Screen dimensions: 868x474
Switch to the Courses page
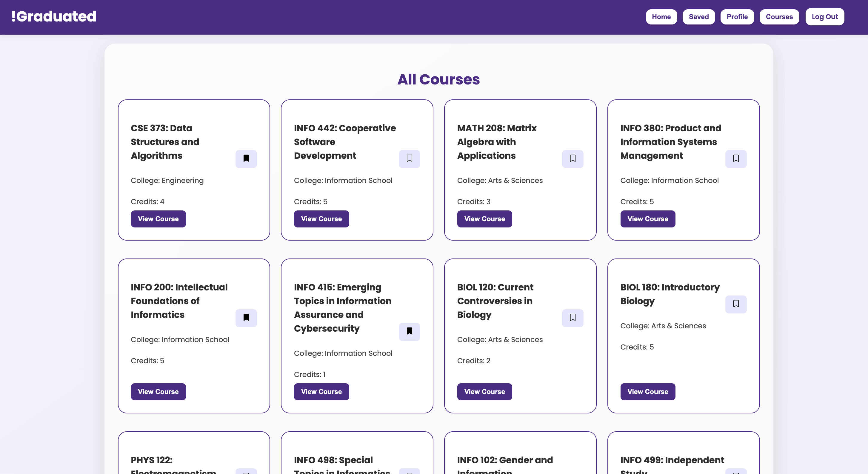[x=779, y=16]
